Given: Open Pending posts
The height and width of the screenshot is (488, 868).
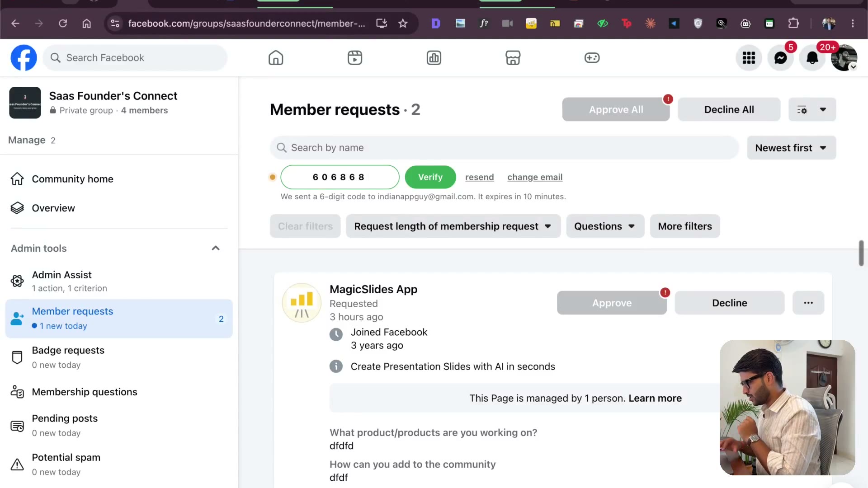Looking at the screenshot, I should point(119,426).
